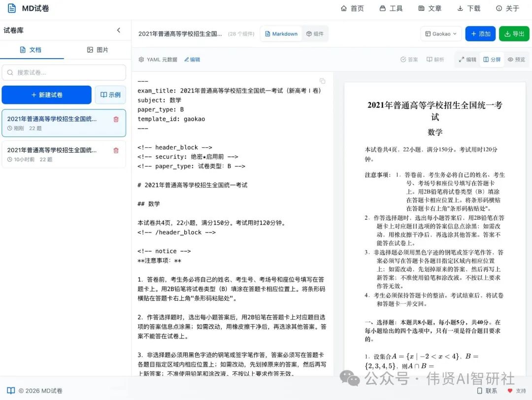Screen dimensions: 532x400
Task: Click the green 导出 button
Action: pyautogui.click(x=514, y=34)
